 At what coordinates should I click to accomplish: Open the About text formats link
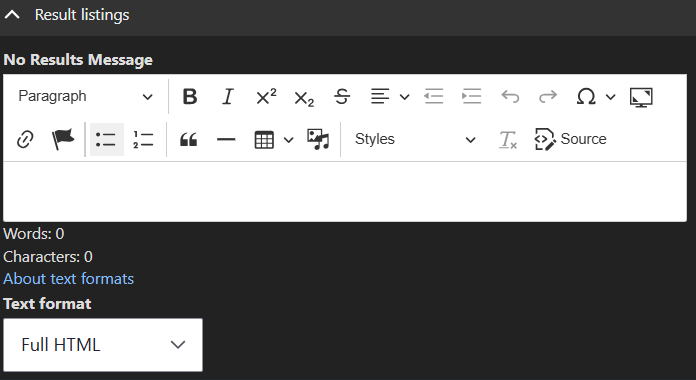(68, 279)
